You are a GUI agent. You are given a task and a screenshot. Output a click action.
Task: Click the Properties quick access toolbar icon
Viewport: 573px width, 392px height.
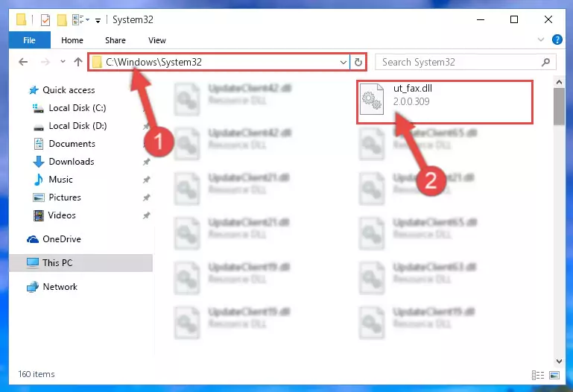[x=45, y=19]
